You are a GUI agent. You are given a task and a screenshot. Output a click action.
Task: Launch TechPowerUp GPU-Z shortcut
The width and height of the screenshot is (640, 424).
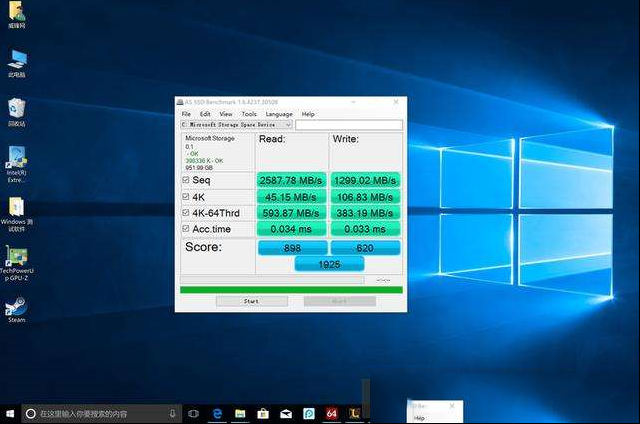point(17,263)
